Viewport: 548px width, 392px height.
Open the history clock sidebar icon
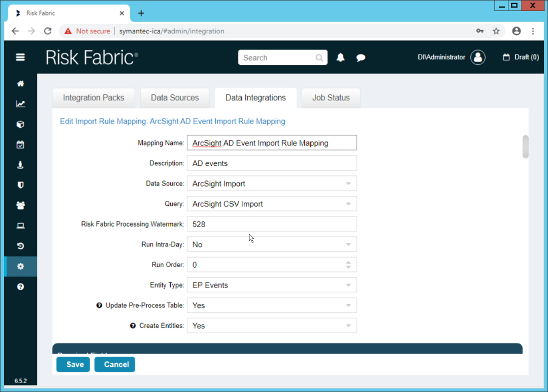click(21, 246)
